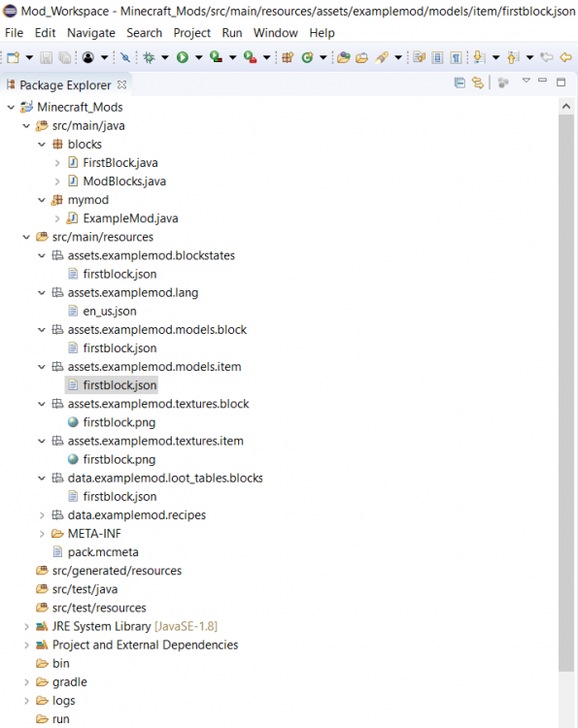Click the New Java Package toolbar icon
The image size is (578, 728).
point(288,57)
